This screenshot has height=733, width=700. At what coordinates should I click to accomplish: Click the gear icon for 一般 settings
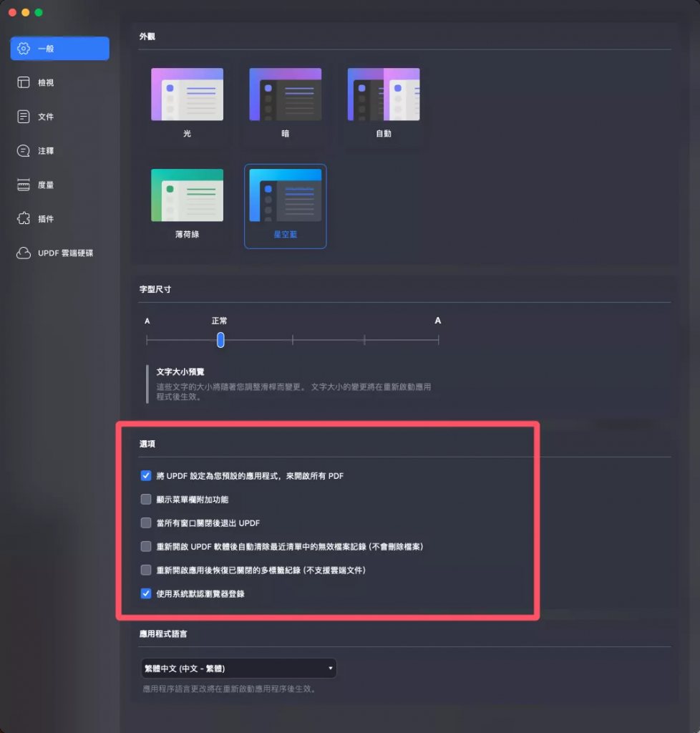coord(24,48)
